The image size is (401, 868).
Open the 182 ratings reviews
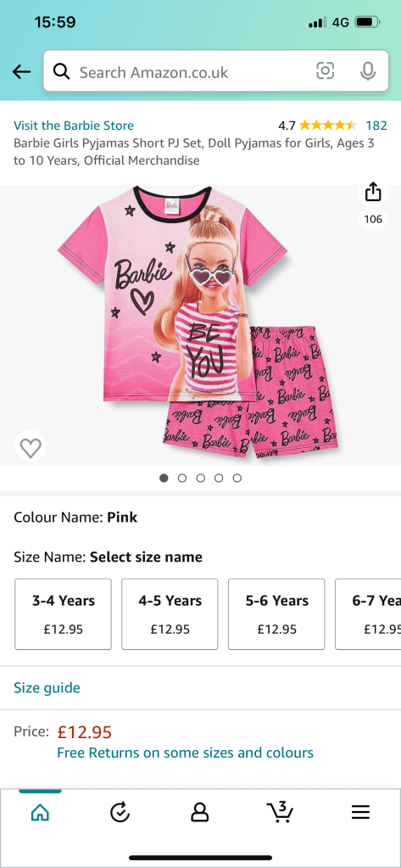click(376, 126)
